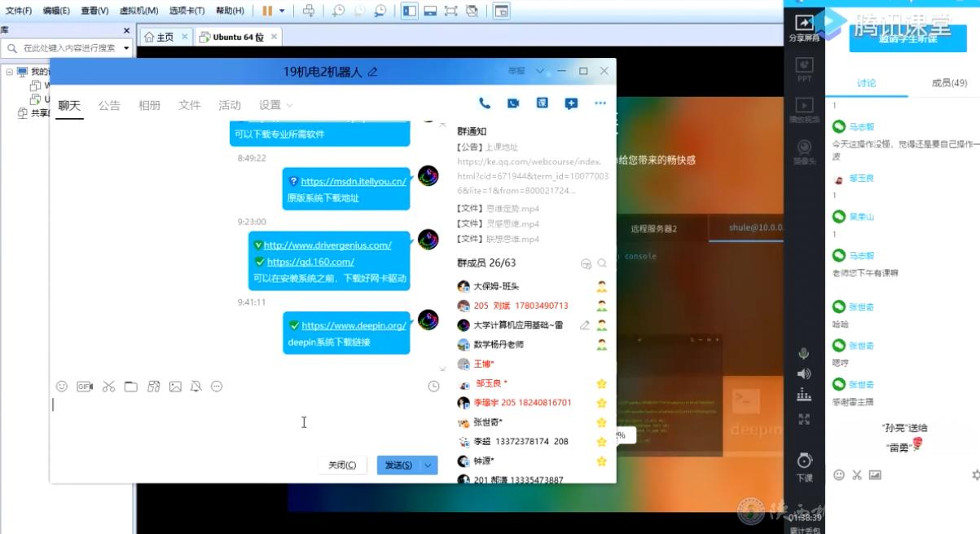Start a voice call in the group chat
The height and width of the screenshot is (534, 980).
[x=485, y=104]
